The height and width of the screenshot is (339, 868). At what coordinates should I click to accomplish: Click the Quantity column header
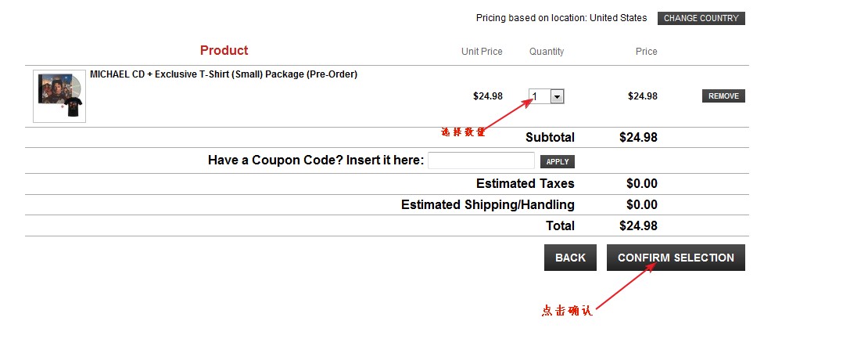(x=547, y=52)
